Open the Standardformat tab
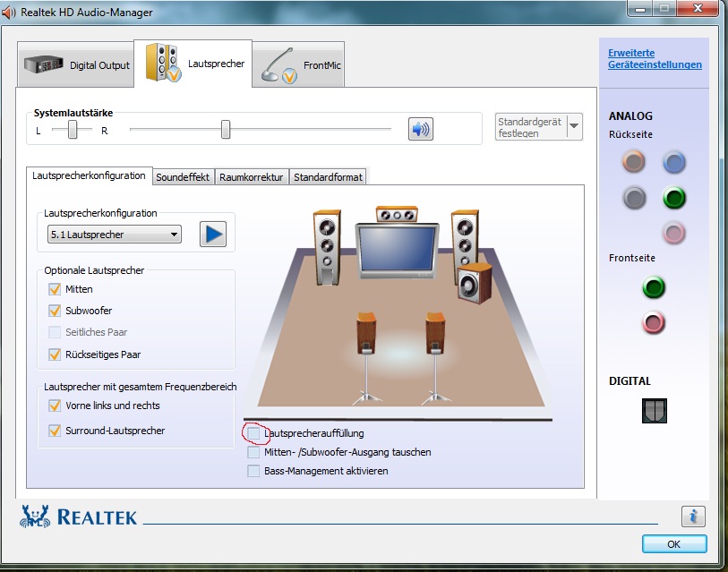This screenshot has height=572, width=728. coord(328,177)
